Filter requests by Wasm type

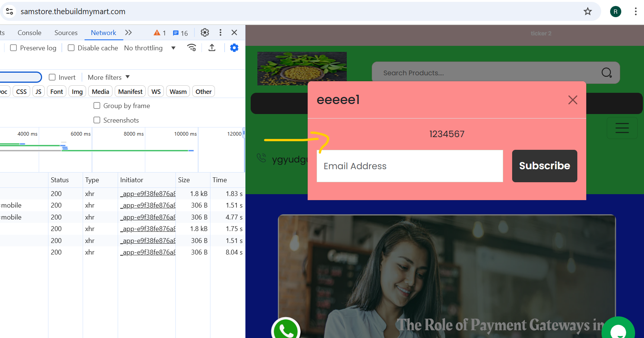tap(178, 91)
